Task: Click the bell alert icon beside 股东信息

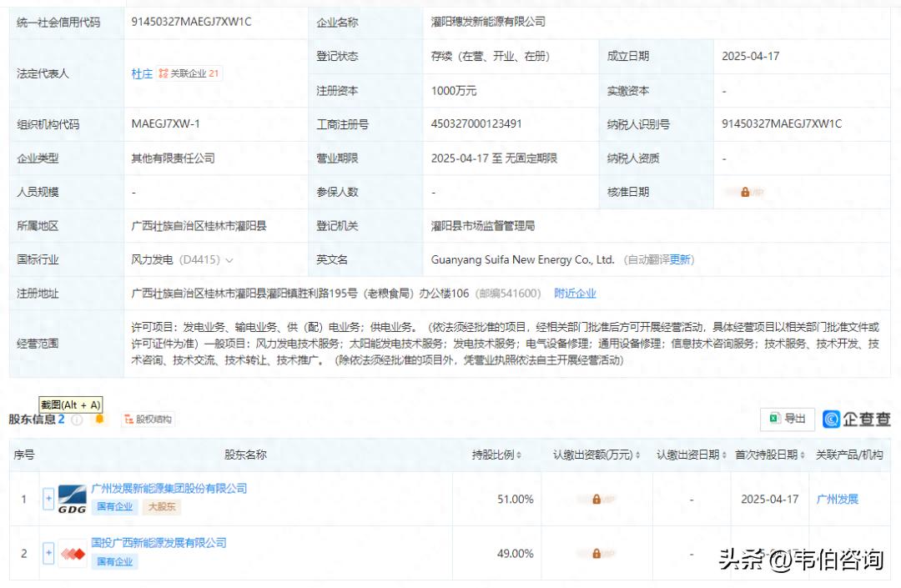Action: pyautogui.click(x=100, y=420)
